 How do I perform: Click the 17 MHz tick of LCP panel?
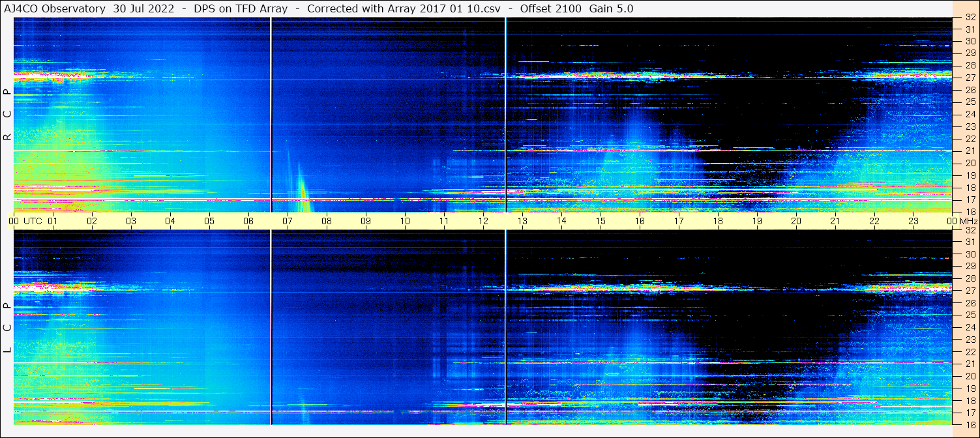click(x=970, y=413)
